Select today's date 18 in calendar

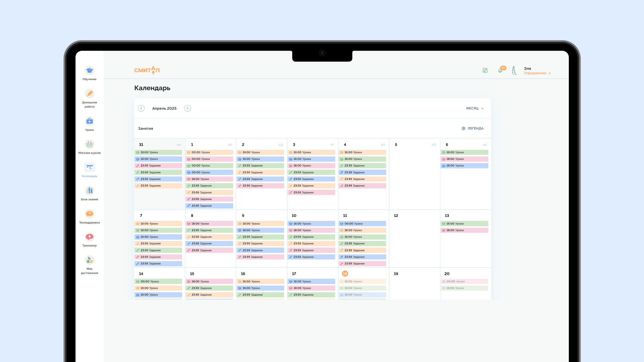click(345, 274)
